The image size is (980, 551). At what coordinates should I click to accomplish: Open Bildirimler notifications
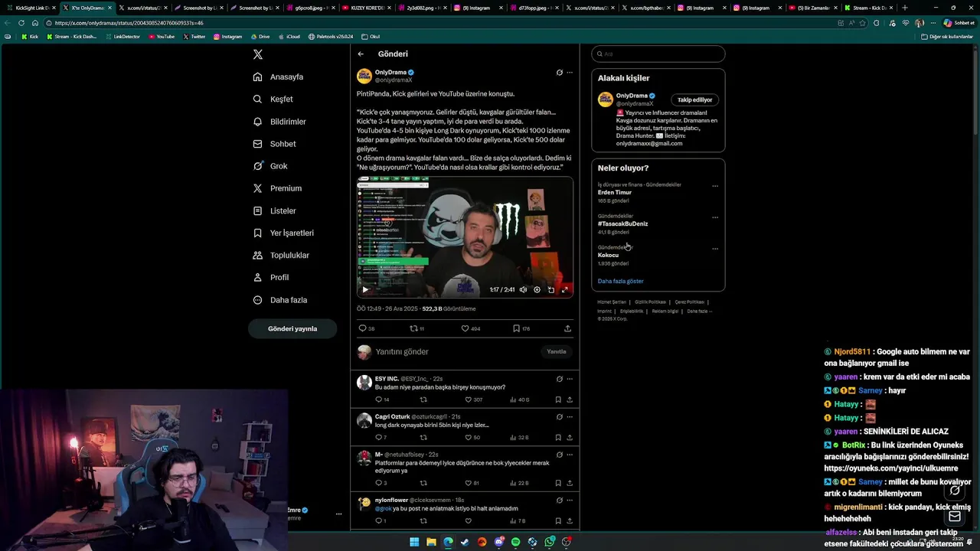(x=279, y=122)
